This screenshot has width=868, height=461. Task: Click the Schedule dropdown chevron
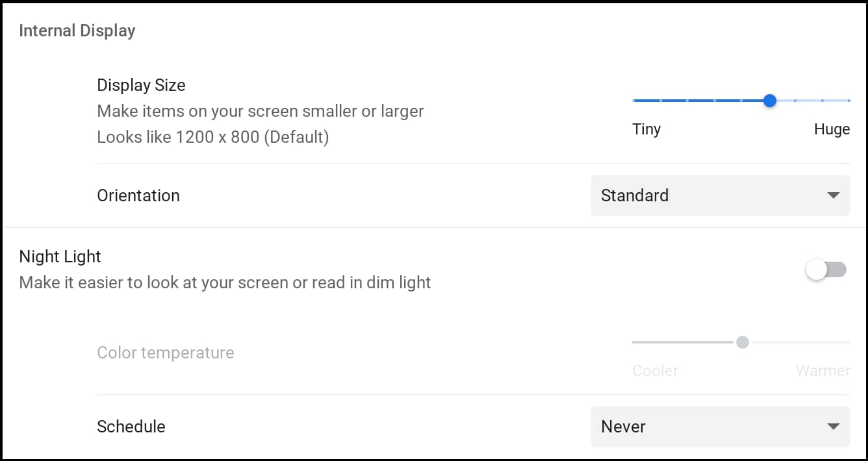[833, 427]
